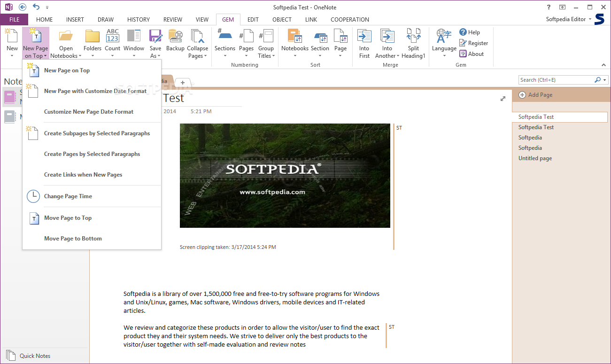Choose Customize New Page Date Format

92,112
